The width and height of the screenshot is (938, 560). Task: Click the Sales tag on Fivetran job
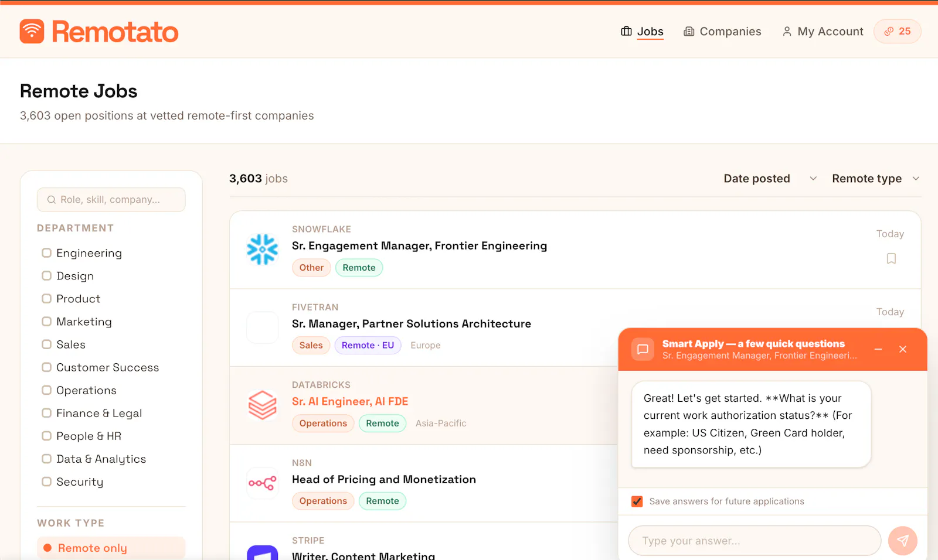311,346
